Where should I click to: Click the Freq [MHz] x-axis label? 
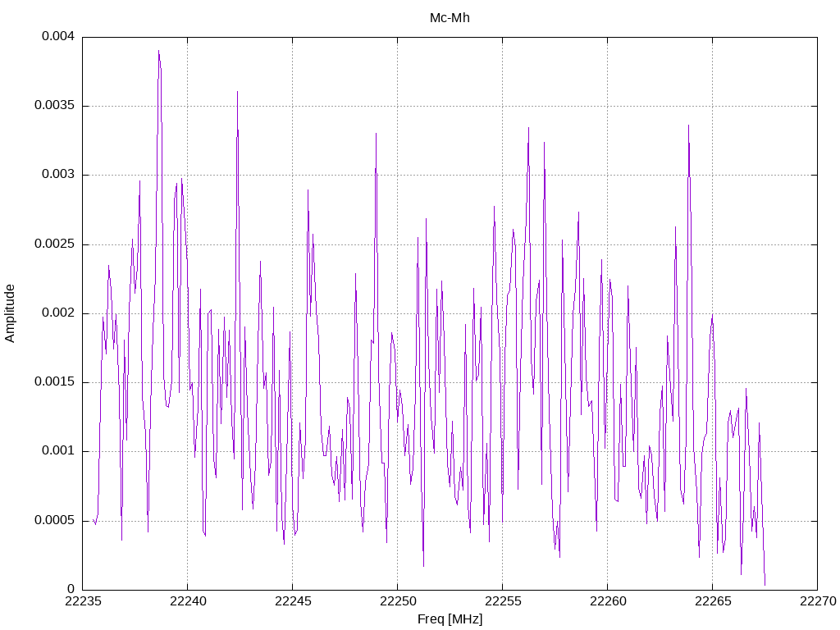(x=450, y=619)
